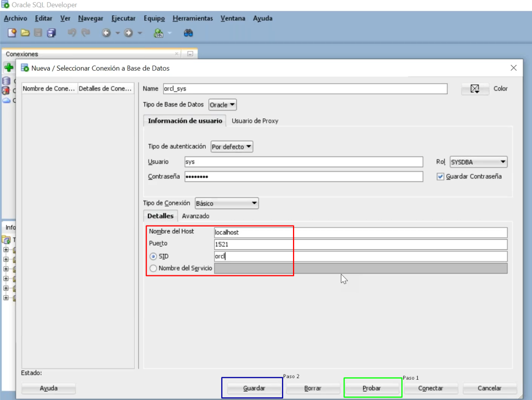The width and height of the screenshot is (532, 400).
Task: Open the Ayuda menu
Action: (x=262, y=18)
